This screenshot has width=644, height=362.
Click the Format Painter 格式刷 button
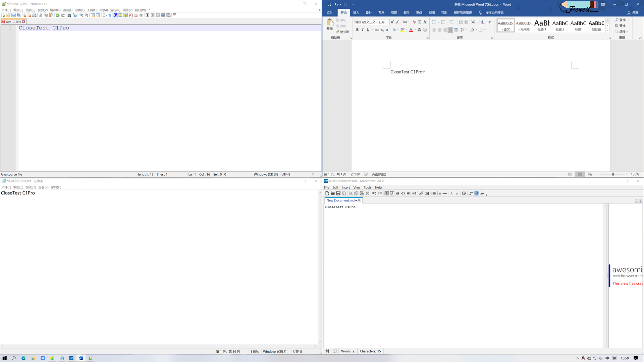(x=342, y=32)
